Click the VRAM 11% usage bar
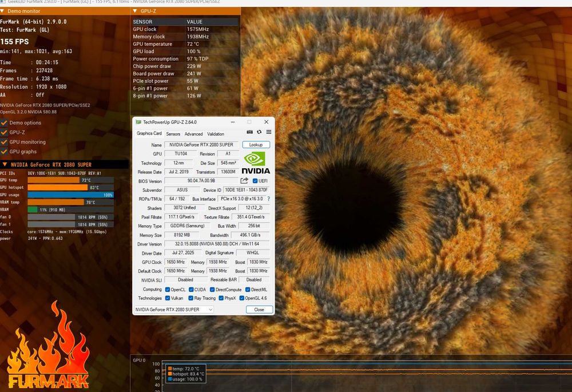 tap(71, 209)
